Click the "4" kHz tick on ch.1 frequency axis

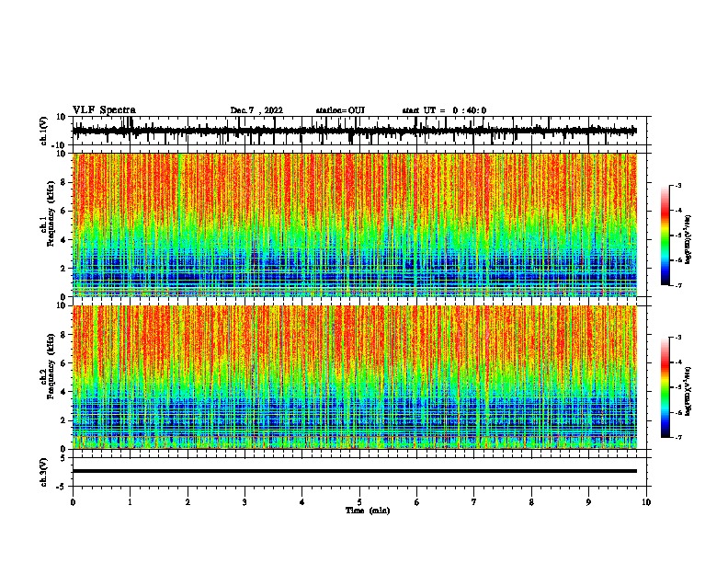click(x=63, y=240)
